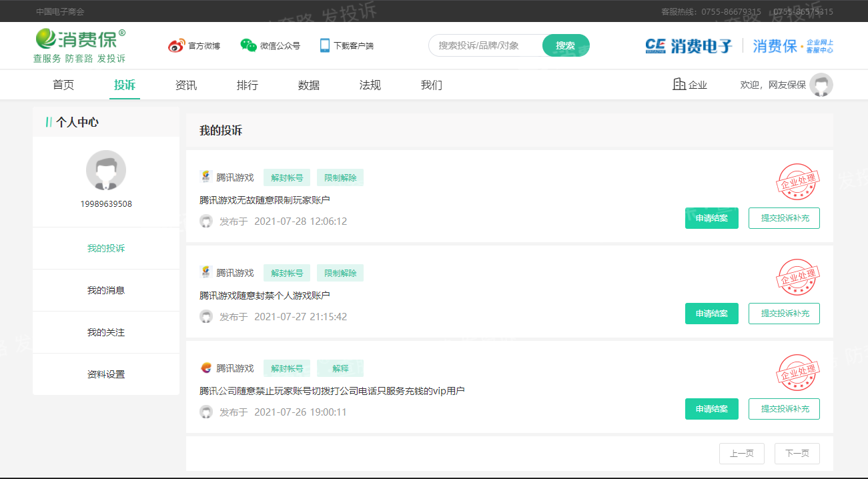Click 申请结案 for the 2021-07-28 complaint
Image resolution: width=868 pixels, height=479 pixels.
[x=712, y=218]
